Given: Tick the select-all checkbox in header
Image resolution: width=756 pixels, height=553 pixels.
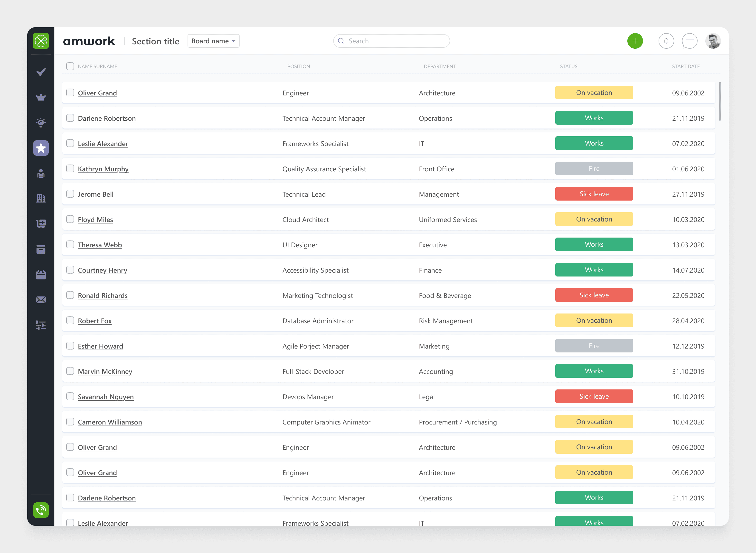Looking at the screenshot, I should tap(70, 66).
